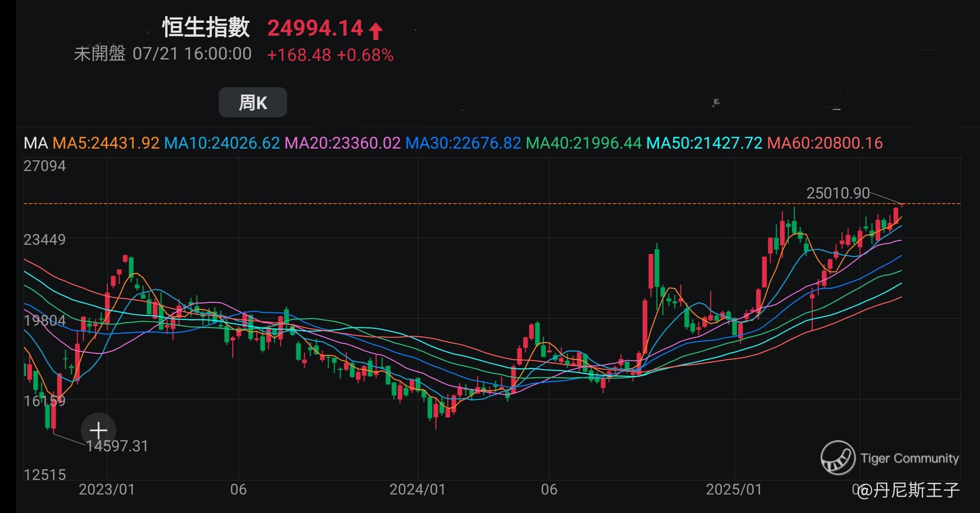Click the 2023/01 date axis label

pos(107,489)
